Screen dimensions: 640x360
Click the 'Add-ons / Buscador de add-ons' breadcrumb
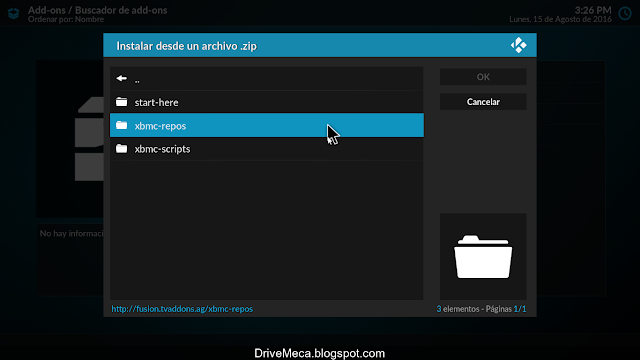pos(98,10)
